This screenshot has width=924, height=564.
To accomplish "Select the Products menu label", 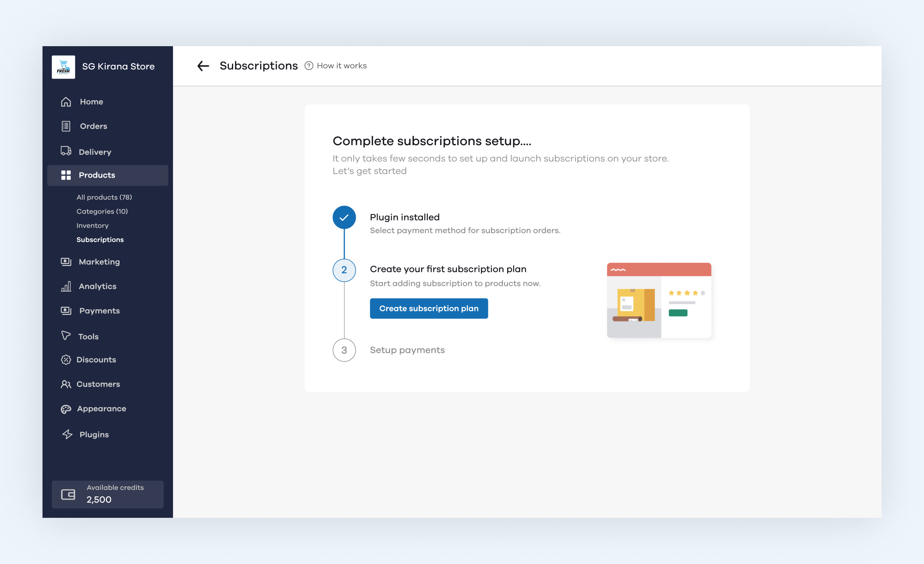I will point(97,175).
